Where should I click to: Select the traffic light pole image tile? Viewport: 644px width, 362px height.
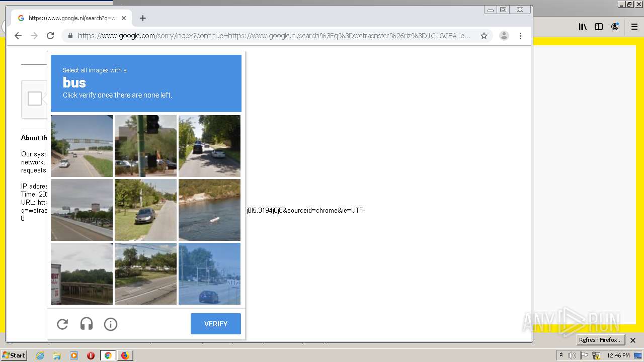point(145,146)
